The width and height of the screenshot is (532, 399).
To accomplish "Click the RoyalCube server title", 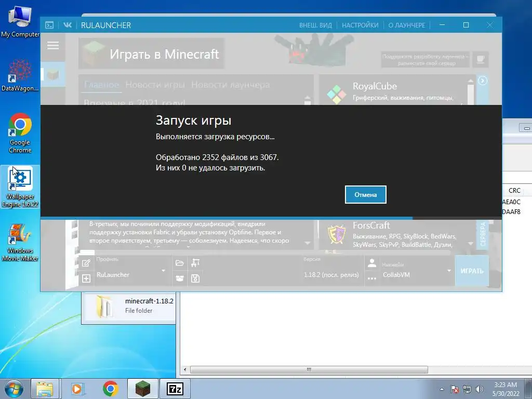I will (x=375, y=86).
